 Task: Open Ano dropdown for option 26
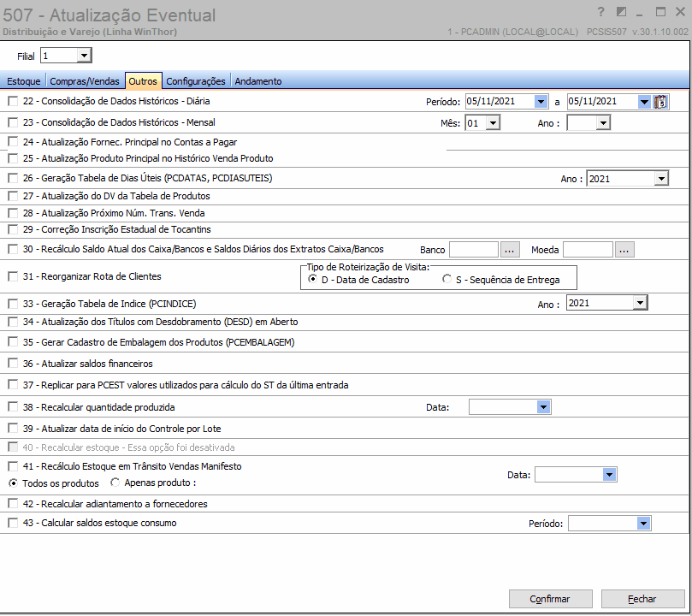[x=661, y=179]
